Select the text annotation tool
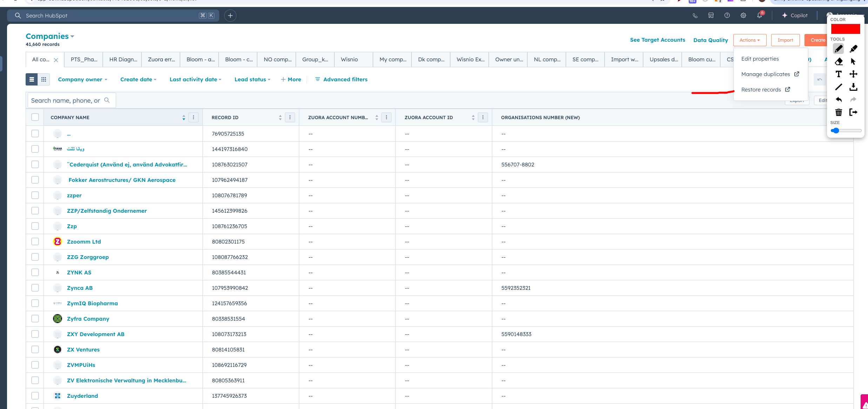The width and height of the screenshot is (868, 409). pos(839,74)
